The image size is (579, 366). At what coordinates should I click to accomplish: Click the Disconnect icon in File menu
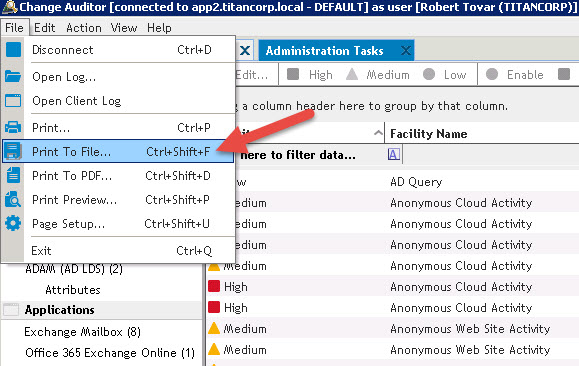point(13,49)
